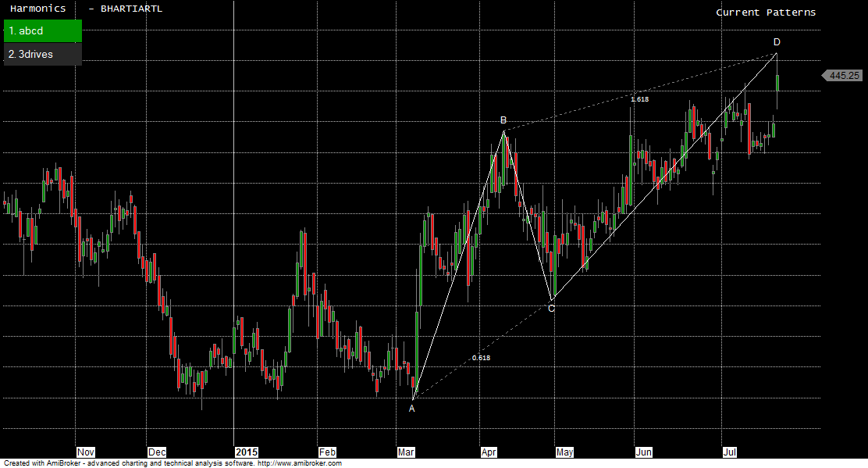Click the "Created with AmiBroker" credit text

click(43, 463)
